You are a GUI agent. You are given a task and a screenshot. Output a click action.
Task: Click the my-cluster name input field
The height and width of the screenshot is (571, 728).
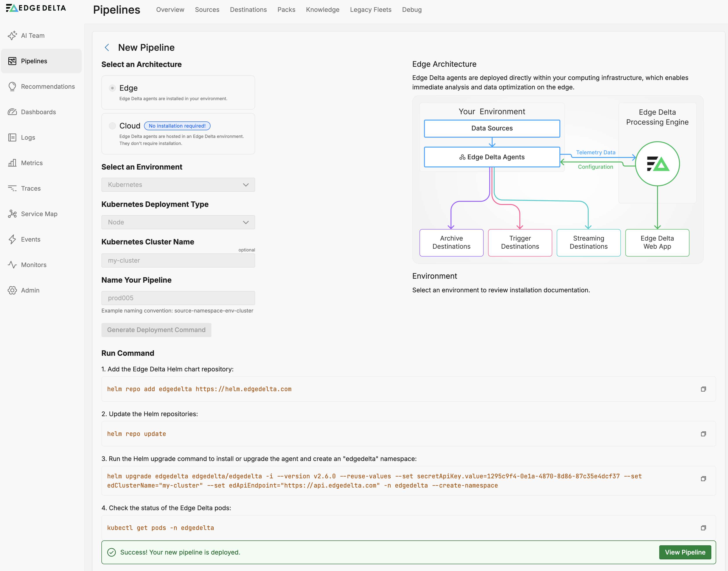tap(178, 260)
